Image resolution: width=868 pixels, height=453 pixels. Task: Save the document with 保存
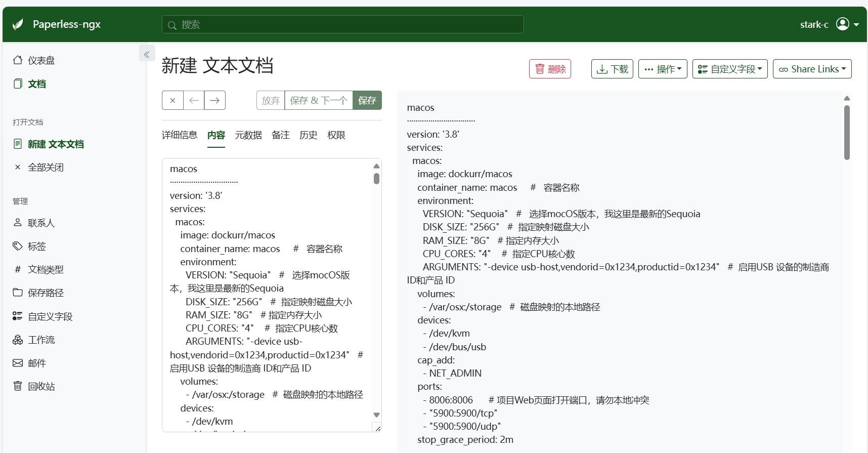coord(367,100)
